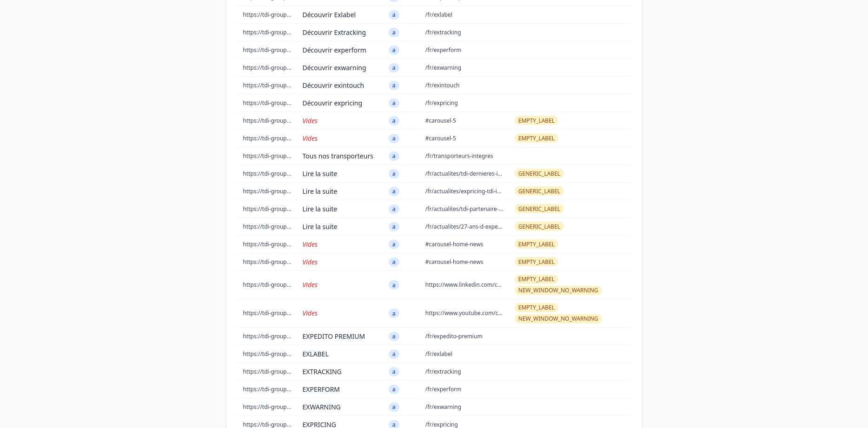Click the page URL in the YouTube row

[x=267, y=313]
